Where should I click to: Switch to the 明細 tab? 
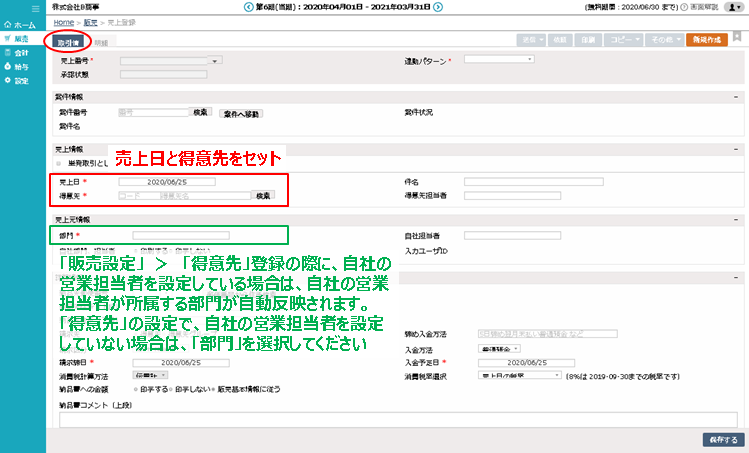click(101, 43)
